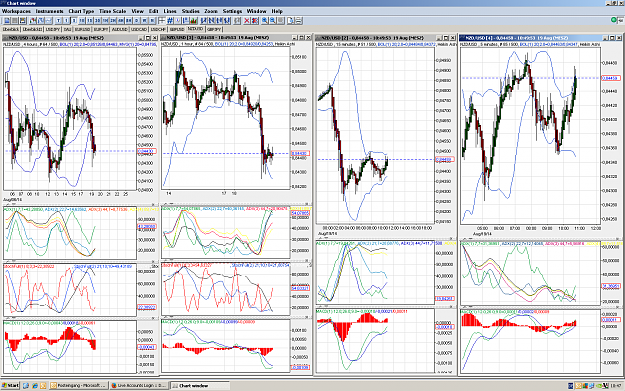Switch to the EURJPY workspace tab
The height and width of the screenshot is (391, 625).
[x=101, y=29]
